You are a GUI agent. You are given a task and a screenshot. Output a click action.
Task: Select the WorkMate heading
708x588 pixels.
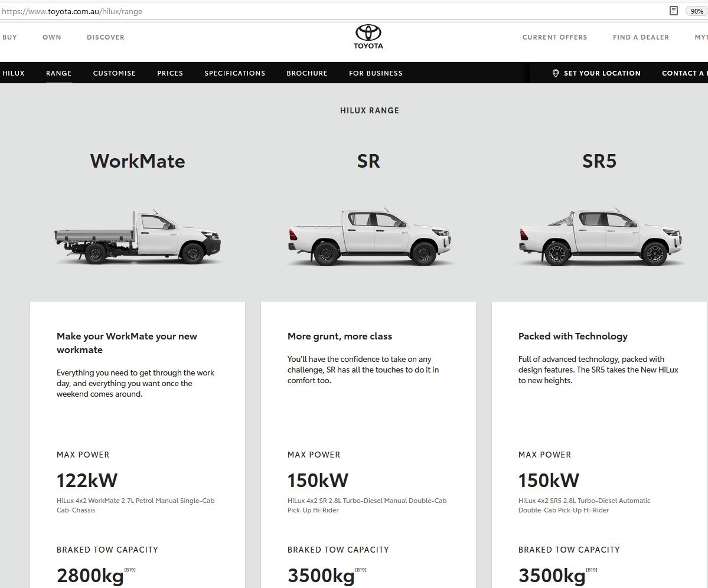tap(138, 161)
